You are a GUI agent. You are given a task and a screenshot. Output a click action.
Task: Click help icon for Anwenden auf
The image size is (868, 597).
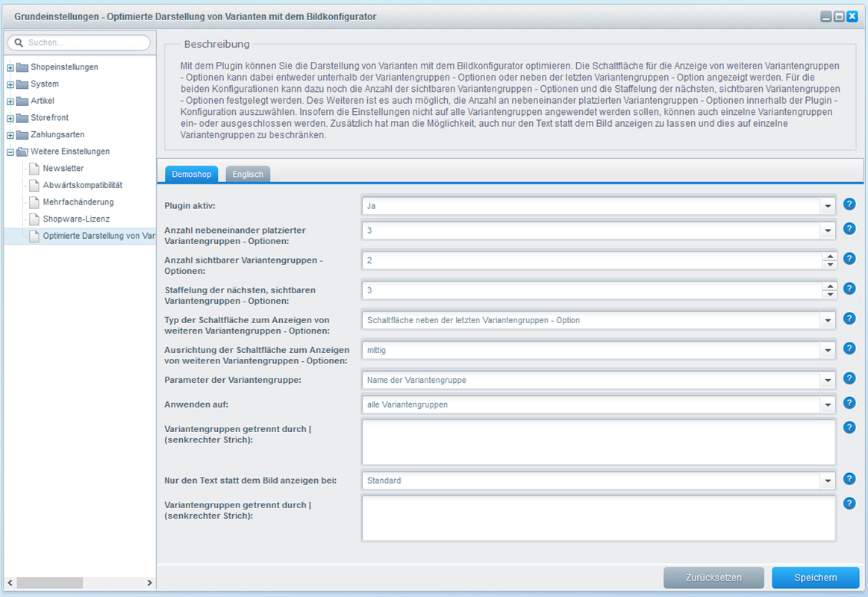coord(849,403)
